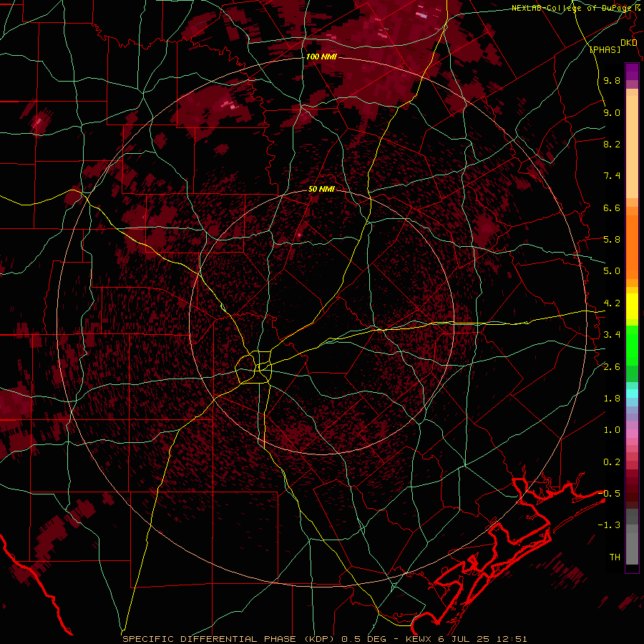The width and height of the screenshot is (644, 644).
Task: Select the DKD label above the legend
Action: [629, 42]
